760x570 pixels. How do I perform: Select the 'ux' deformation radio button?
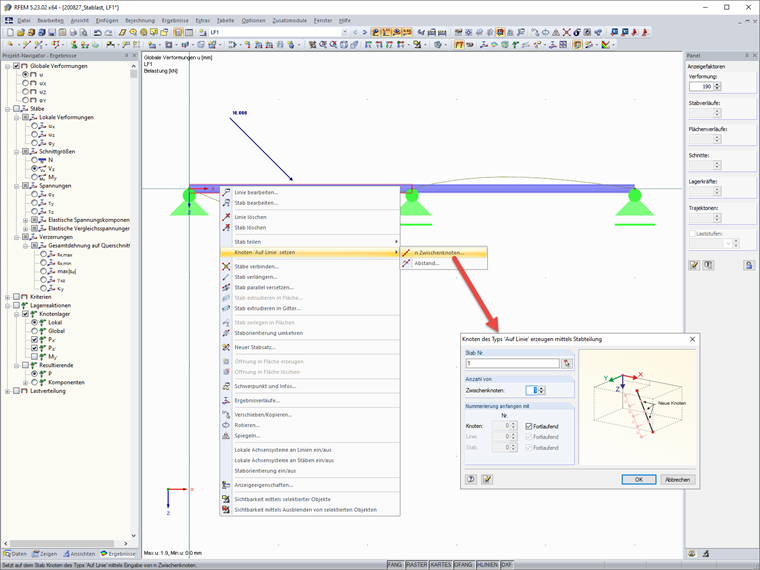[x=26, y=83]
